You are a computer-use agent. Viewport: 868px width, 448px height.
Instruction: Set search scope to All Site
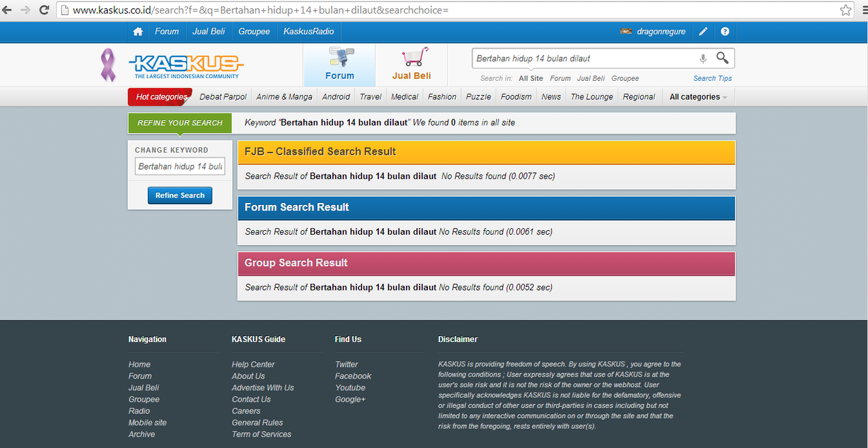(531, 79)
